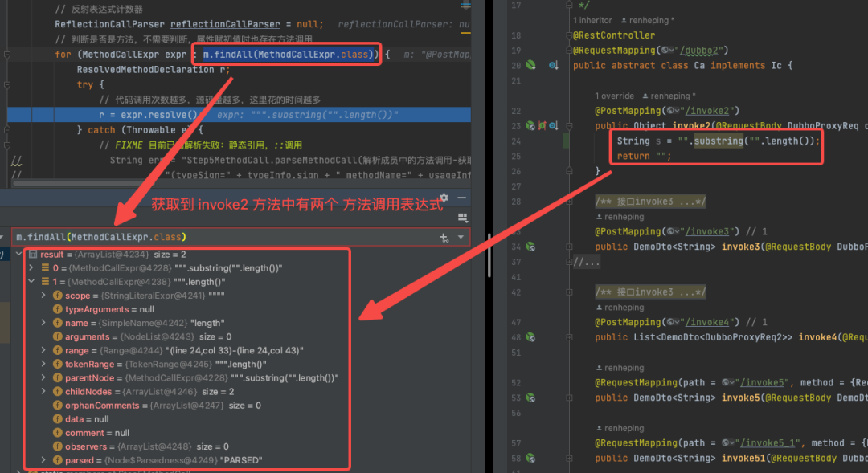Viewport: 868px width, 473px height.
Task: Fold the try block in left editor
Action: (7, 84)
